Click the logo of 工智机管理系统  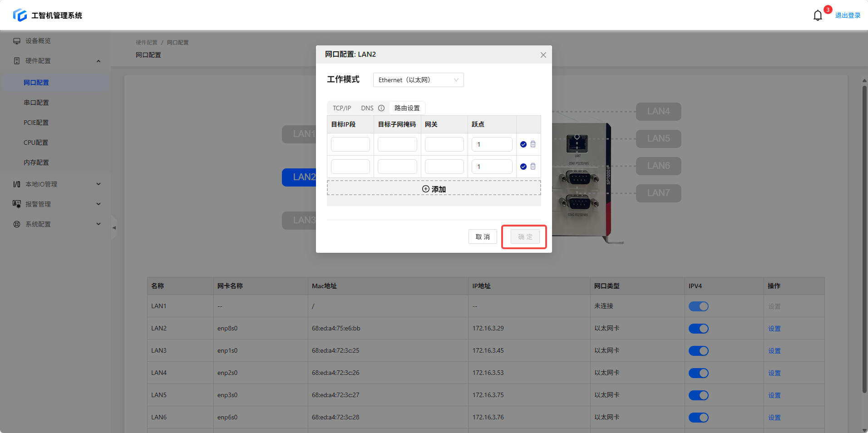20,15
